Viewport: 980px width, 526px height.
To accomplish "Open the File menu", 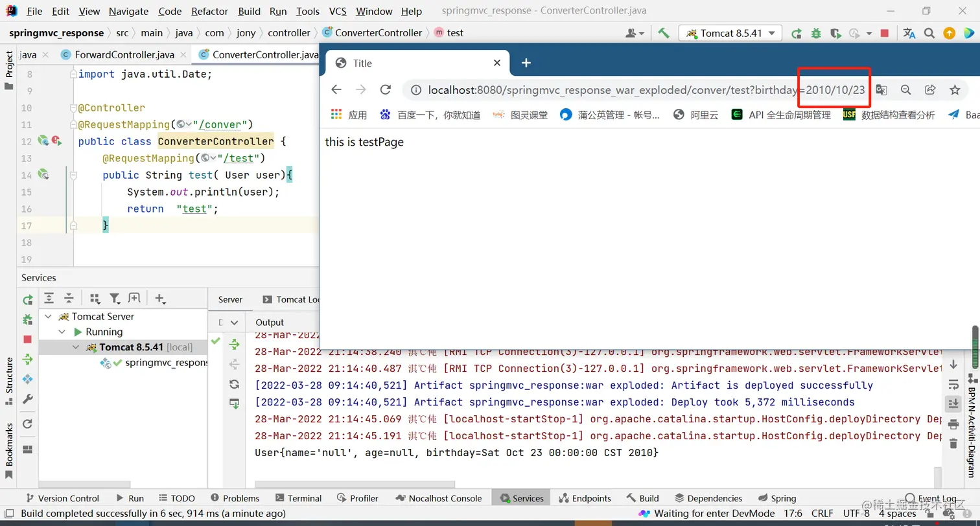I will click(34, 12).
